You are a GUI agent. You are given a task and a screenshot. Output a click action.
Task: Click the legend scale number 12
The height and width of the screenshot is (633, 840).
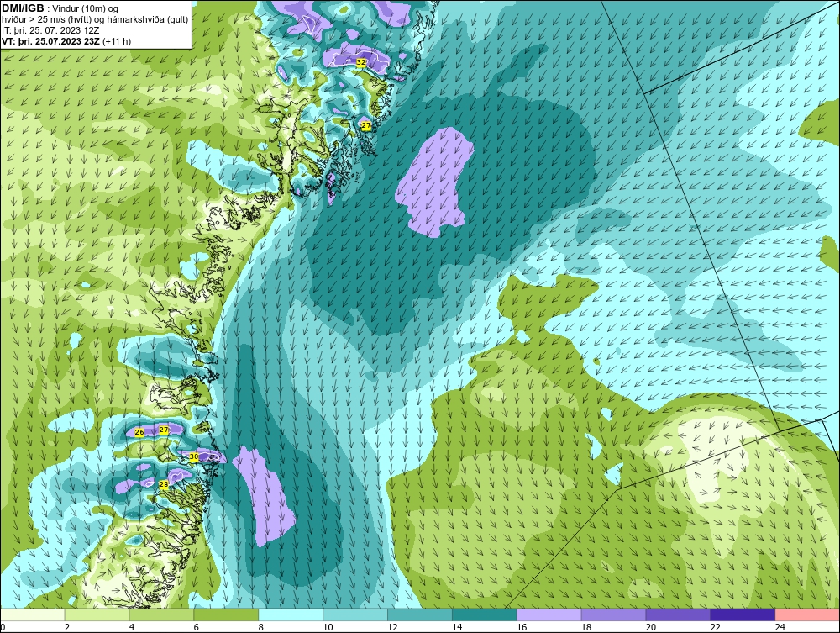392,627
